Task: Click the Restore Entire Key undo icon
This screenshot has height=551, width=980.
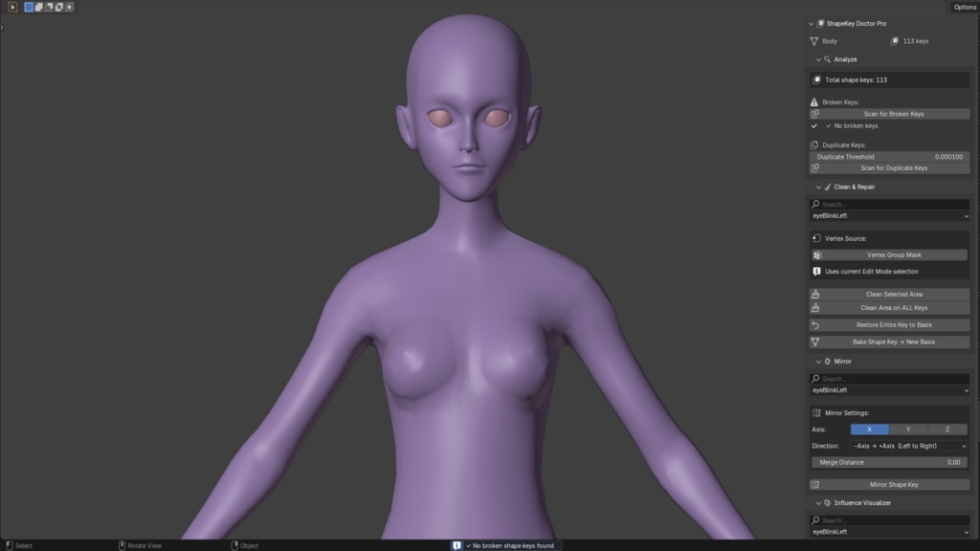Action: coord(815,325)
